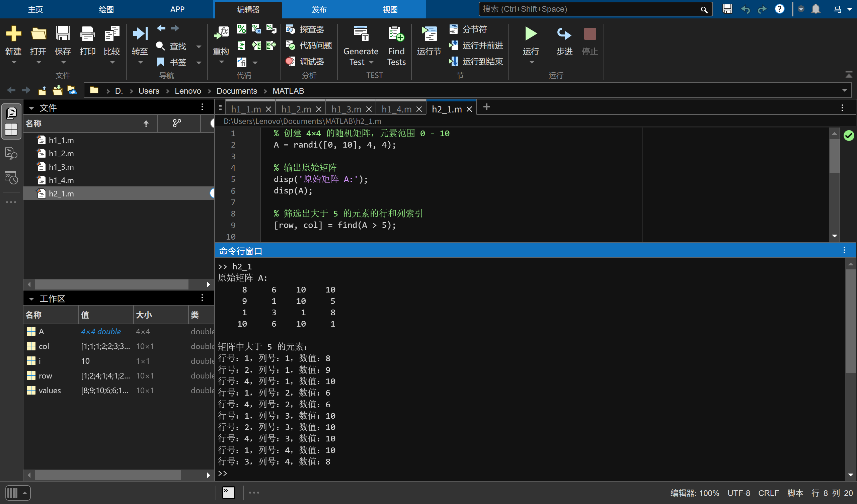The image size is (857, 504).
Task: Click the Run Section (运行节) icon
Action: pyautogui.click(x=429, y=34)
